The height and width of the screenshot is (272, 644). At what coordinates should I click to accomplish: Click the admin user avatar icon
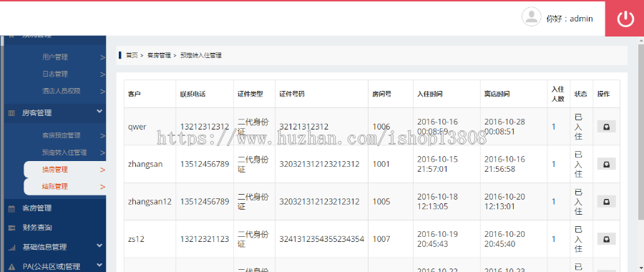click(531, 17)
